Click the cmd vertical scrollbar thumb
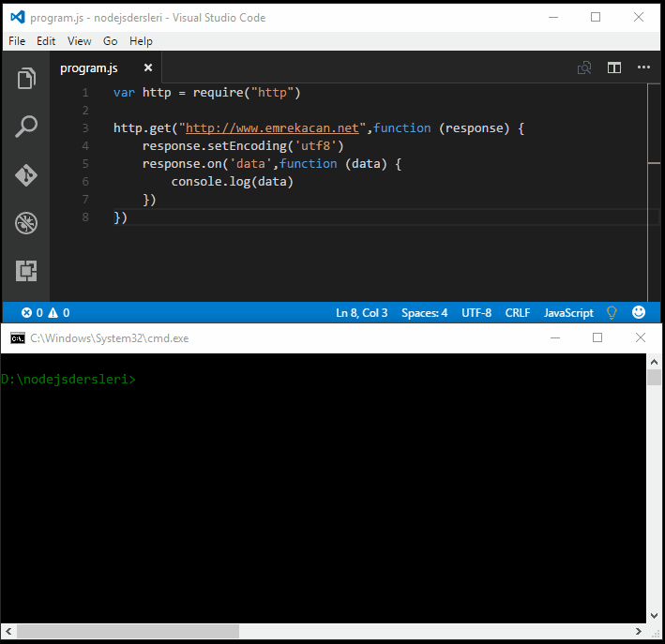Viewport: 665px width, 644px height. point(654,377)
